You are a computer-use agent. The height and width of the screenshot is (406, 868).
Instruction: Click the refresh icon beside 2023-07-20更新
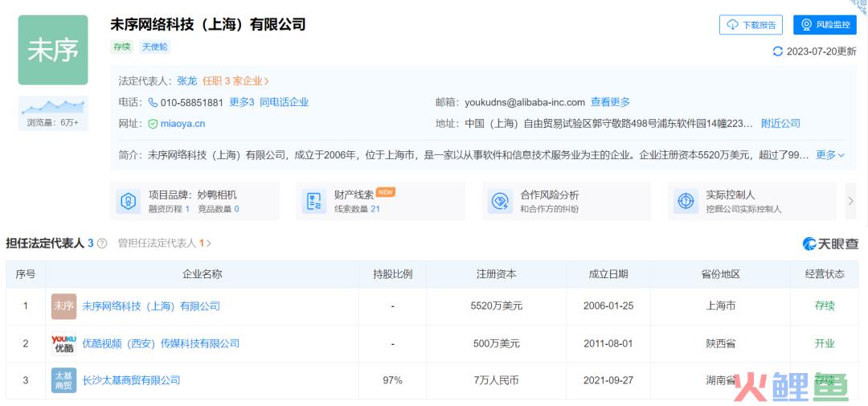click(778, 51)
